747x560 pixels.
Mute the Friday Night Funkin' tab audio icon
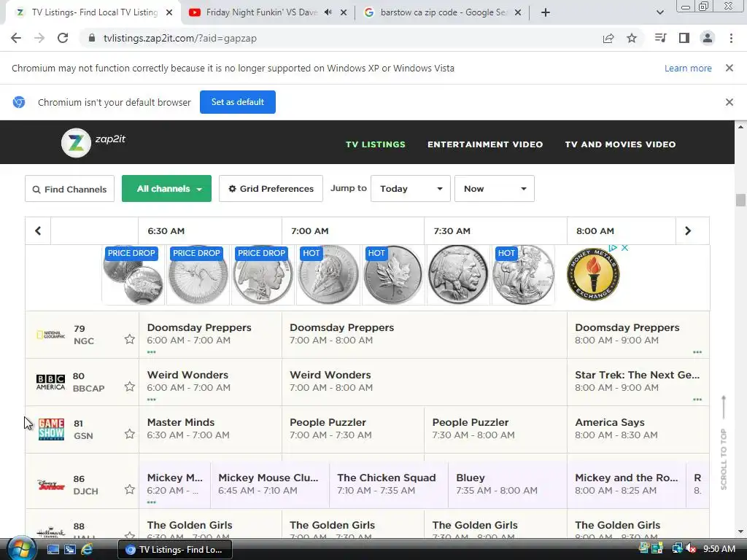(328, 12)
